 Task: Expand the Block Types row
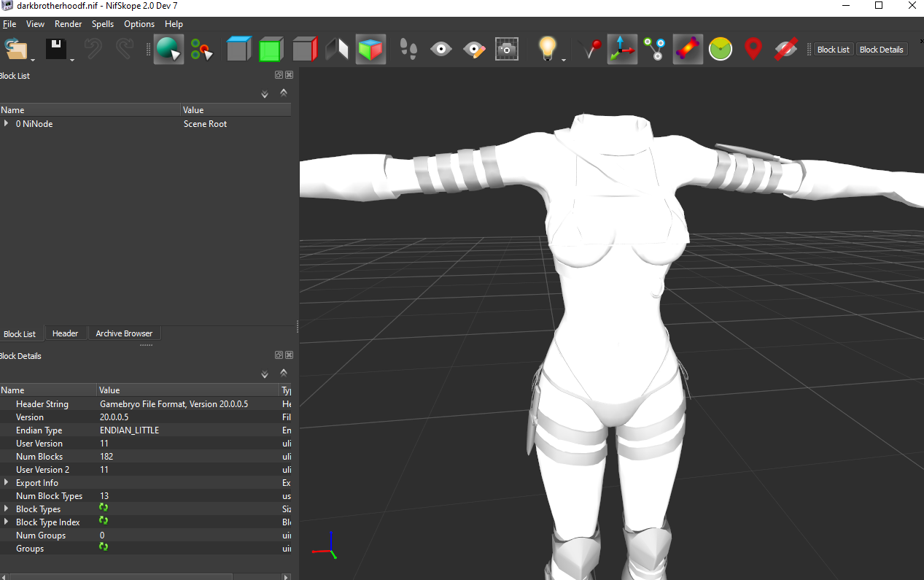[x=7, y=509]
